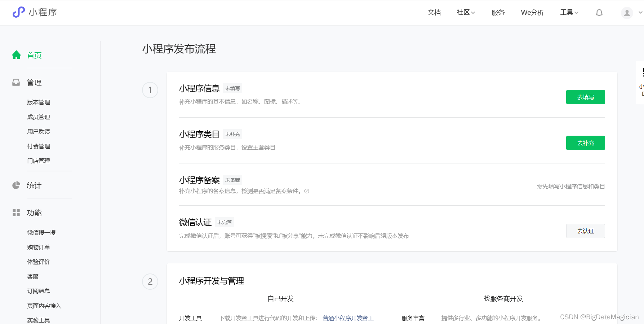Screen dimensions: 644x324
Task: Open 用户反馈 in sidebar
Action: coord(39,132)
